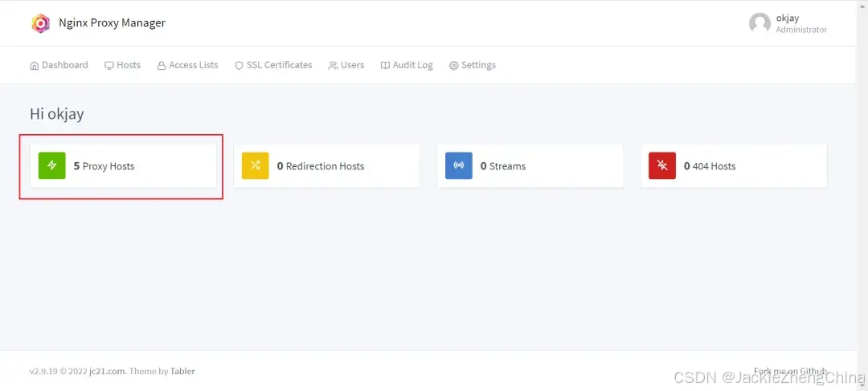Open the Dashboard tab
Image resolution: width=868 pixels, height=391 pixels.
coord(59,65)
